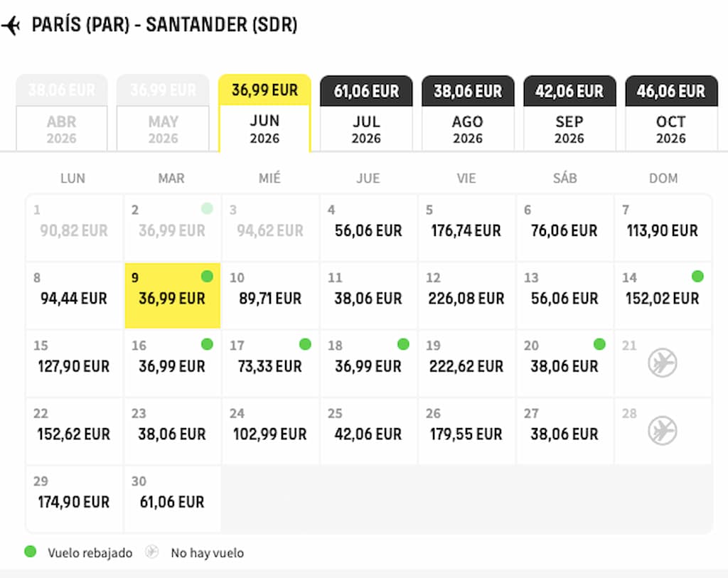Switch to the JUL 2026 month tab
The width and height of the screenshot is (728, 578).
[366, 114]
